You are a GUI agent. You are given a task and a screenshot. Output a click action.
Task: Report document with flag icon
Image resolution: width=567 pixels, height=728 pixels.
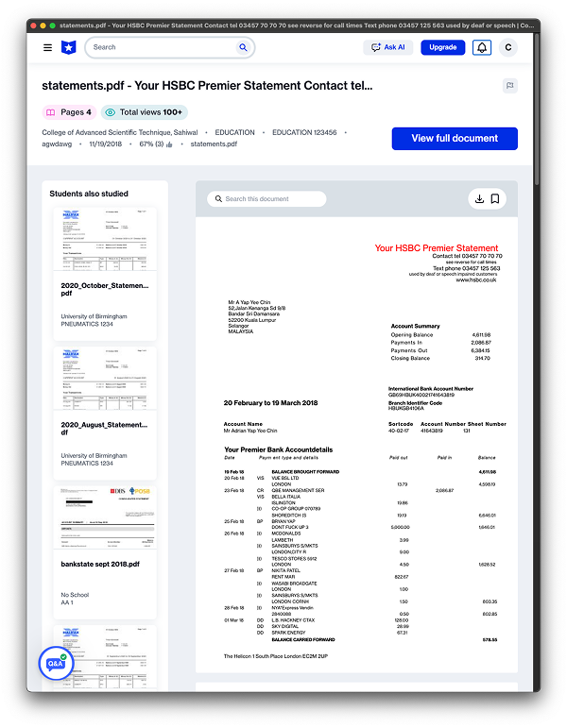tap(510, 85)
